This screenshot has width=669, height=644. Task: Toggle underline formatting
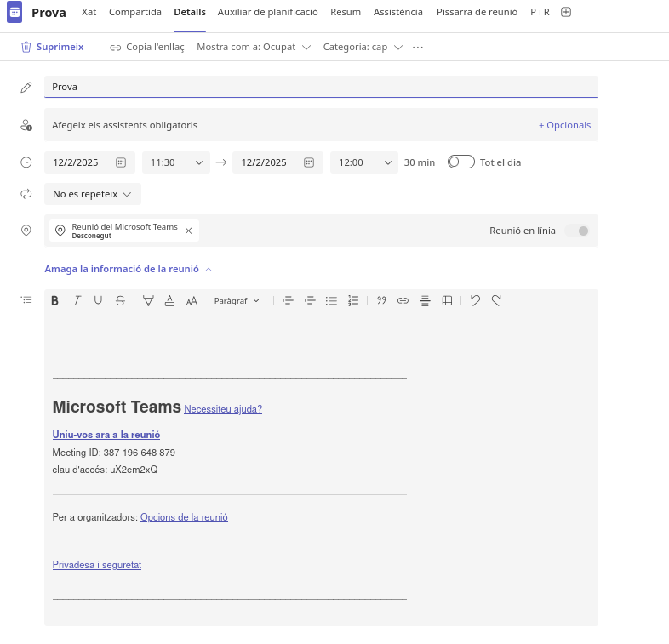point(98,301)
